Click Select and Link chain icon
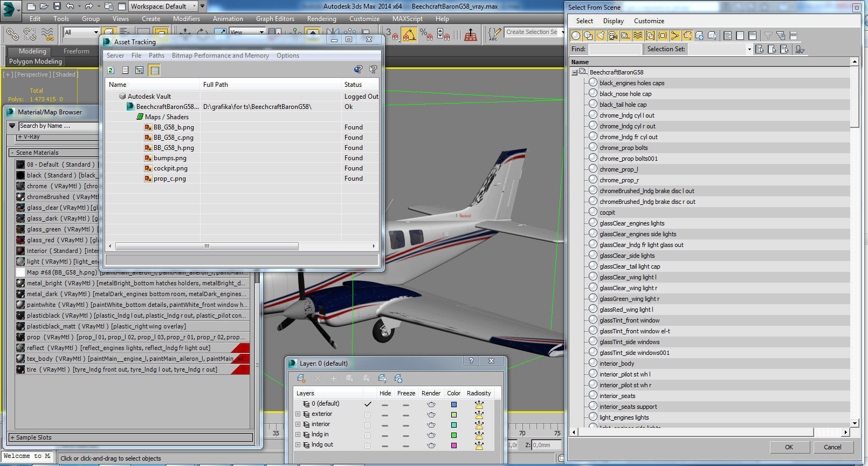Image resolution: width=868 pixels, height=466 pixels. coord(12,35)
